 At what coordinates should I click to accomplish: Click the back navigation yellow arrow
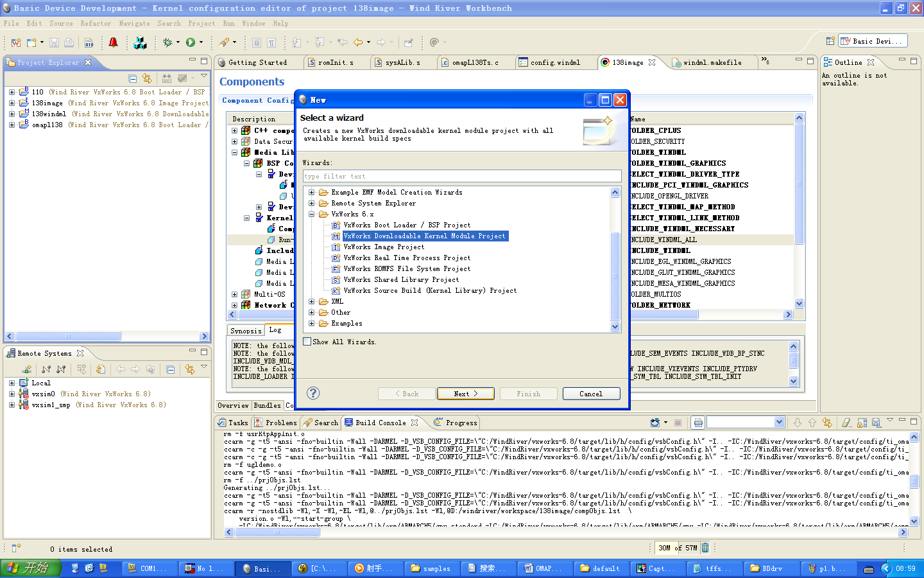[358, 42]
